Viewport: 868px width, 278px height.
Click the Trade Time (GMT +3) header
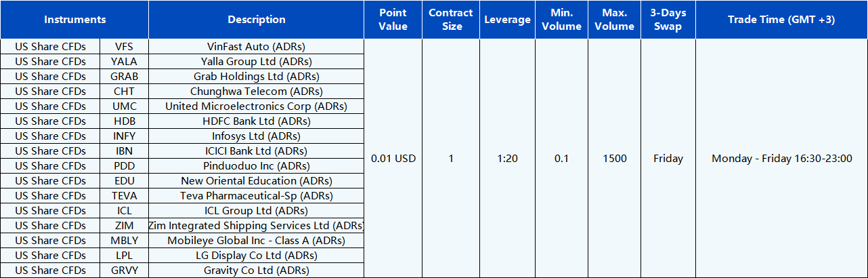[x=781, y=20]
